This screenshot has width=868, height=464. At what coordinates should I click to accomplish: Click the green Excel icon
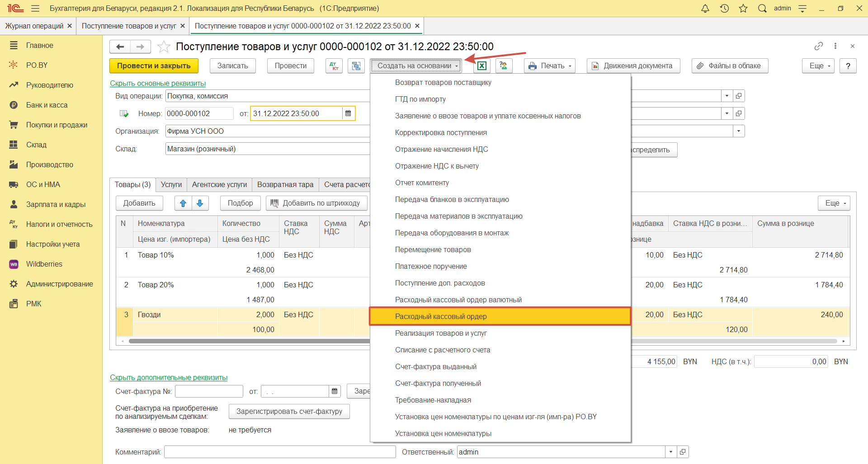click(482, 66)
